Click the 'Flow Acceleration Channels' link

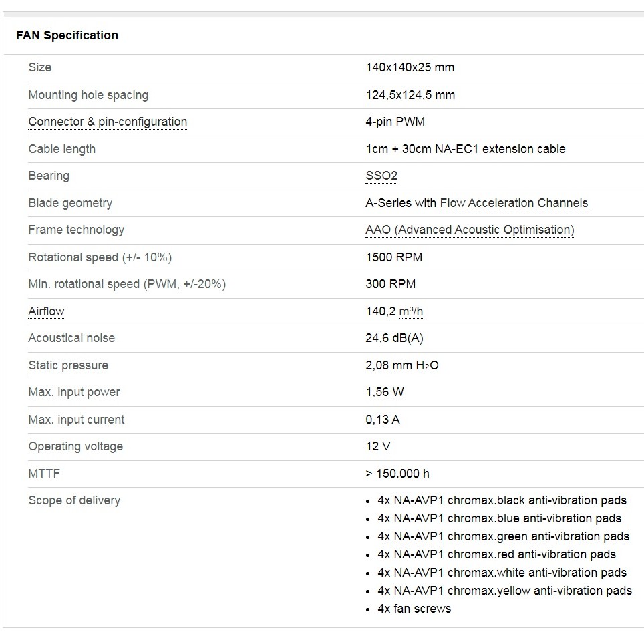click(514, 203)
